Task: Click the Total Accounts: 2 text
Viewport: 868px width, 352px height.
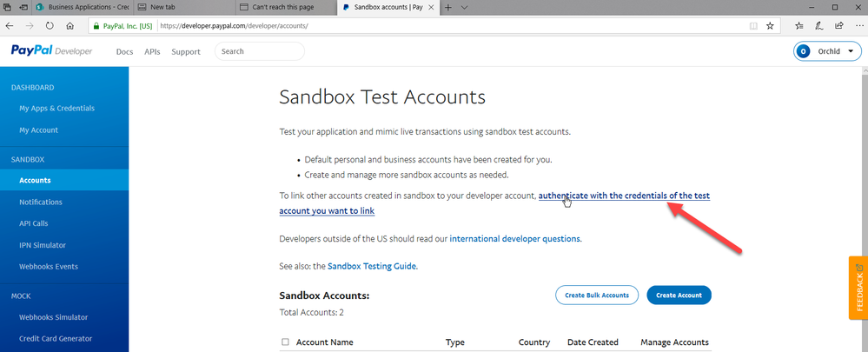Action: (312, 313)
